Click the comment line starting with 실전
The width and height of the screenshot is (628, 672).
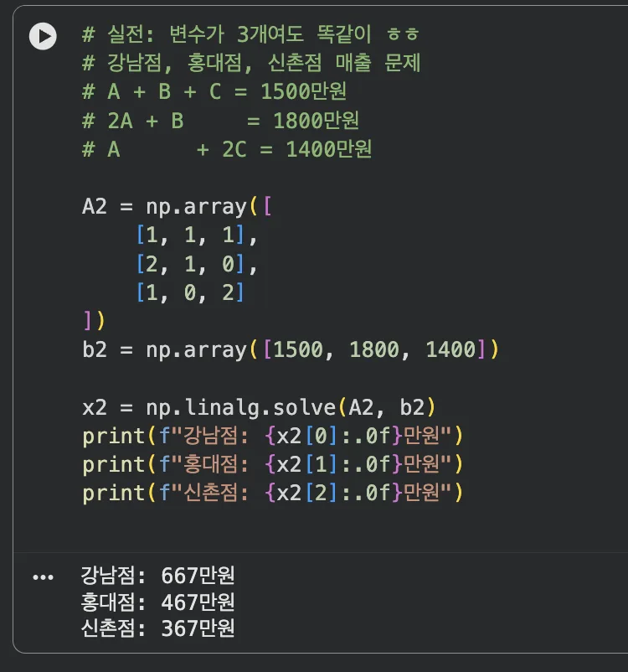(251, 35)
